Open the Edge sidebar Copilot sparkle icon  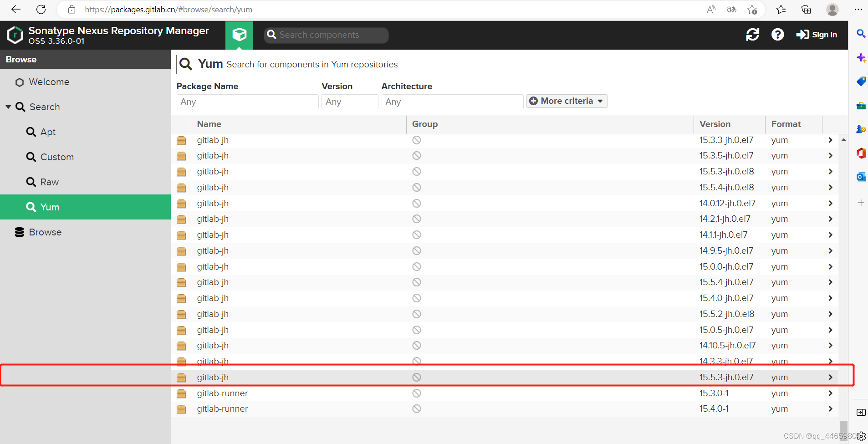pos(861,58)
